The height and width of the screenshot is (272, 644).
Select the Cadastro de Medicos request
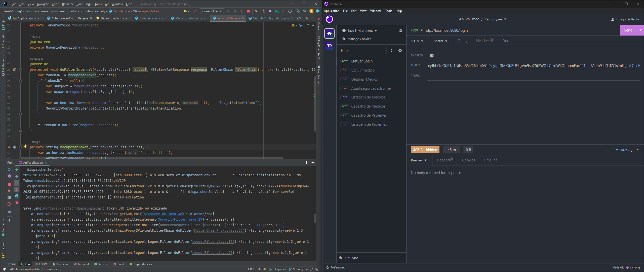371,106
